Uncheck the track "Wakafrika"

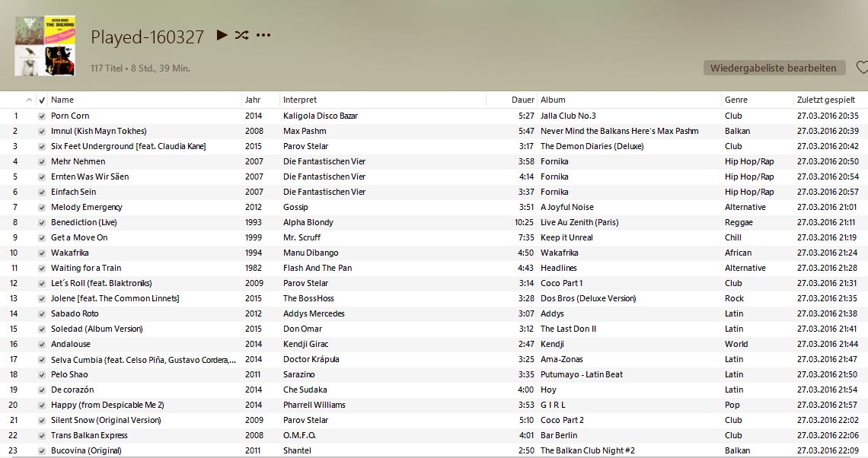41,253
